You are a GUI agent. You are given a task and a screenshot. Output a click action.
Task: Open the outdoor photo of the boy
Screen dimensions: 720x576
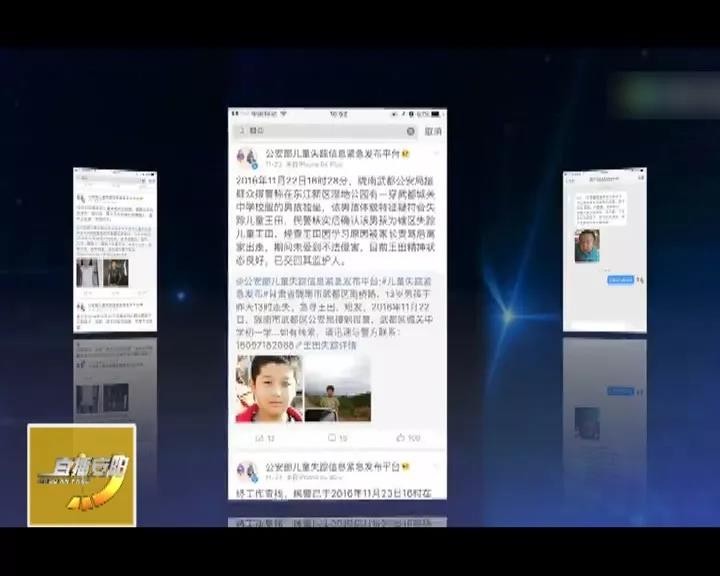pyautogui.click(x=338, y=389)
